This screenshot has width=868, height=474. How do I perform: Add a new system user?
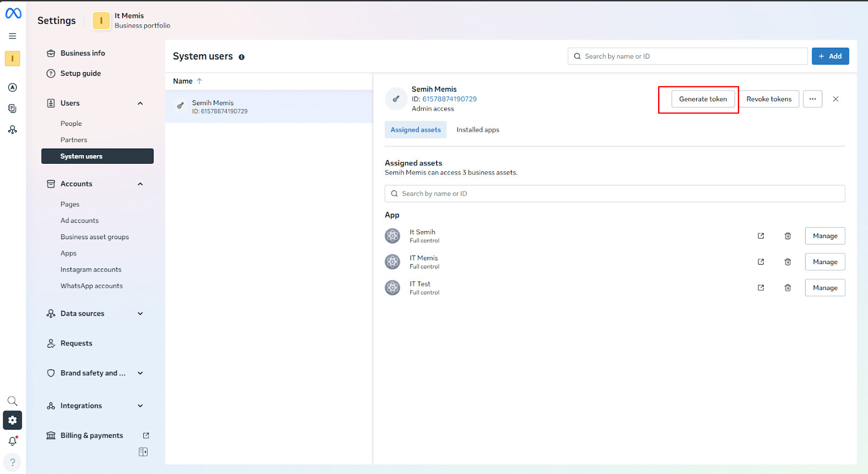[x=830, y=56]
